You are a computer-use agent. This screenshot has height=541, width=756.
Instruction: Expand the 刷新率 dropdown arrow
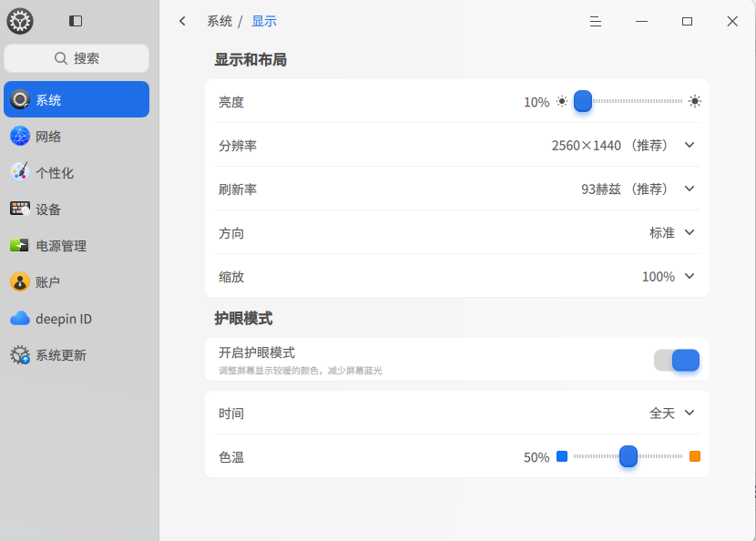pyautogui.click(x=690, y=189)
